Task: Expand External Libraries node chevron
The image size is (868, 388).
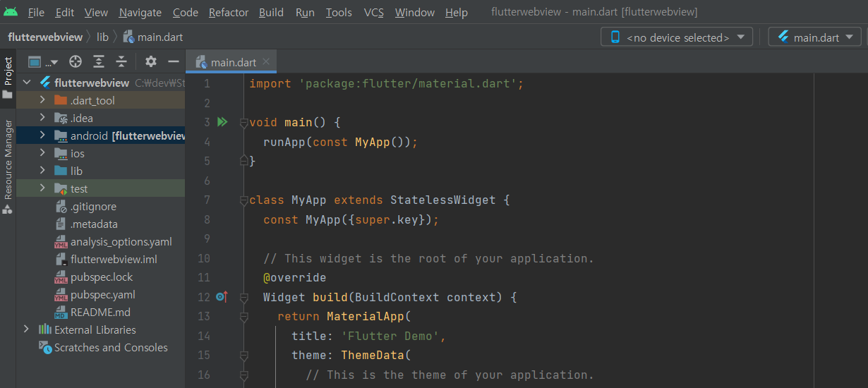Action: coord(27,329)
